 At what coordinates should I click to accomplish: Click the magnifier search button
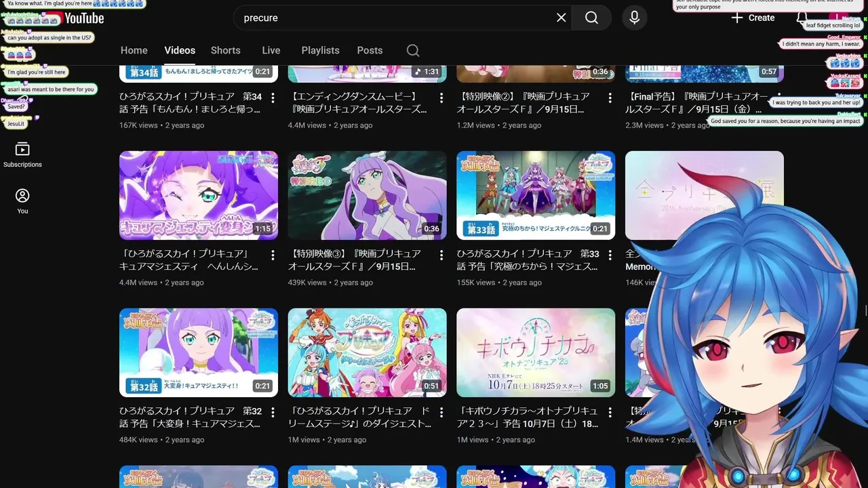(x=591, y=18)
